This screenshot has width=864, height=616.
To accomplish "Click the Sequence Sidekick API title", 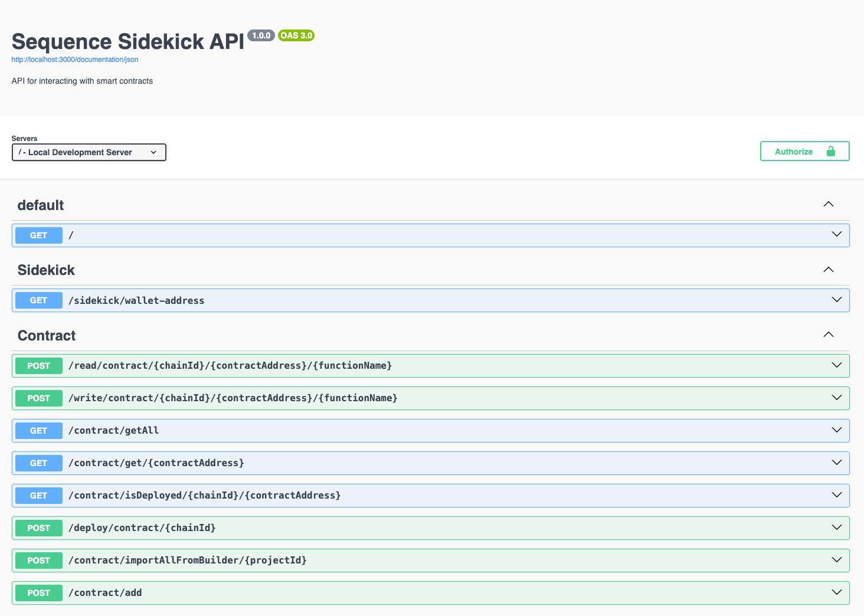I will [128, 41].
